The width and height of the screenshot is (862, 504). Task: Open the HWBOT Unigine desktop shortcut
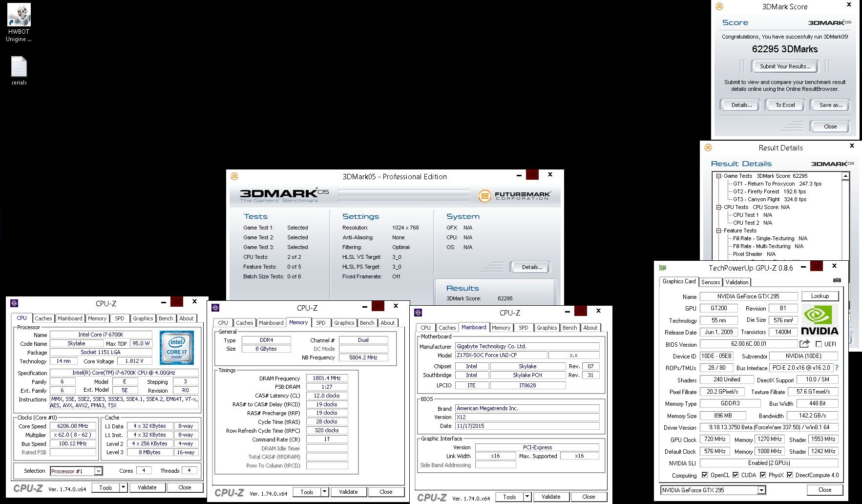click(x=19, y=22)
